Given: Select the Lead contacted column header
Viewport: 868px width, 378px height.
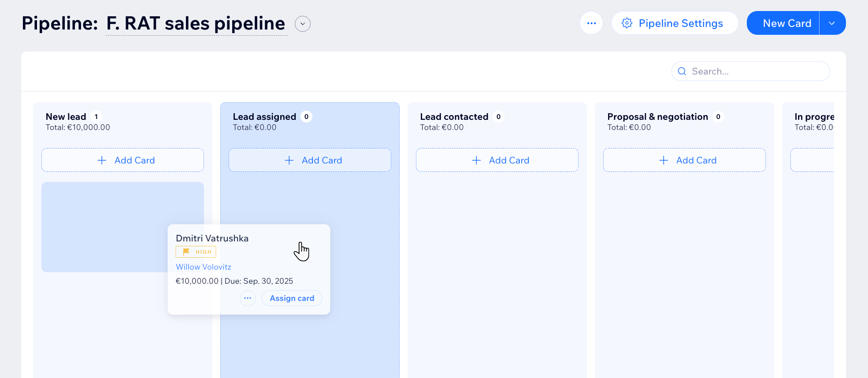Looking at the screenshot, I should click(454, 117).
